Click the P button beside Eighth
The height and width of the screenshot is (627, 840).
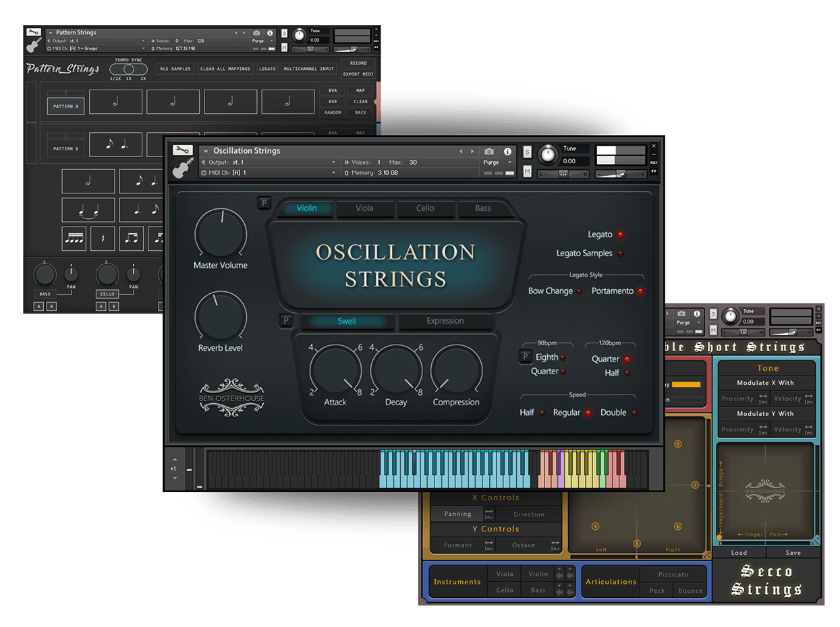[x=524, y=357]
